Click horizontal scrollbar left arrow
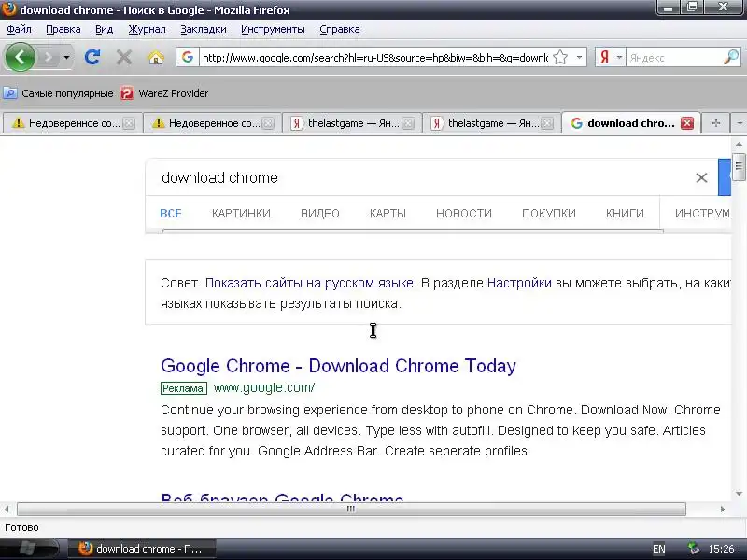The height and width of the screenshot is (560, 747). point(7,509)
